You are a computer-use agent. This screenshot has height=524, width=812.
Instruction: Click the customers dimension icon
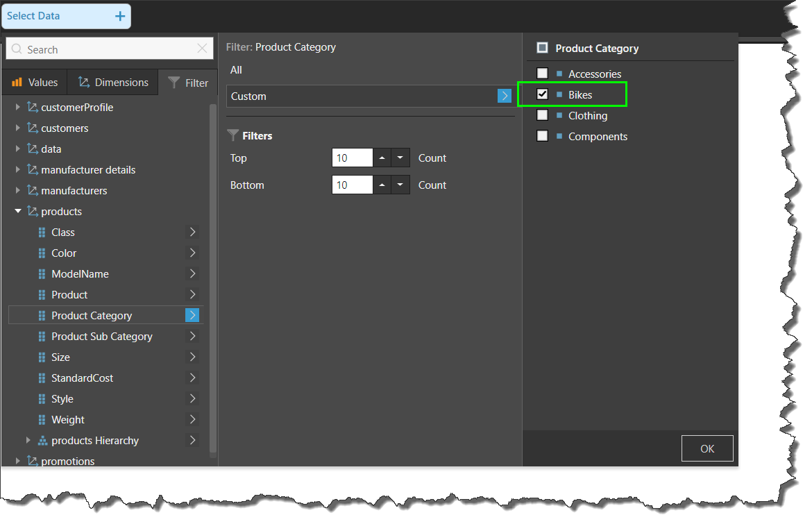(33, 128)
